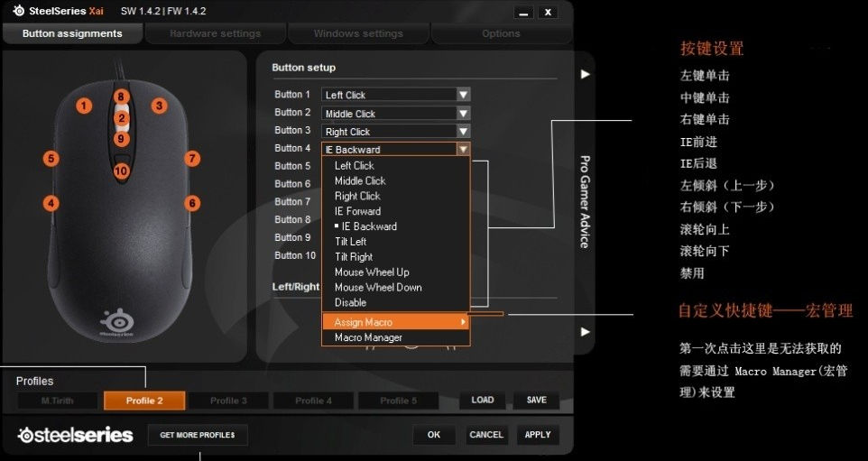
Task: Select the M.Tirith profile
Action: coord(57,401)
